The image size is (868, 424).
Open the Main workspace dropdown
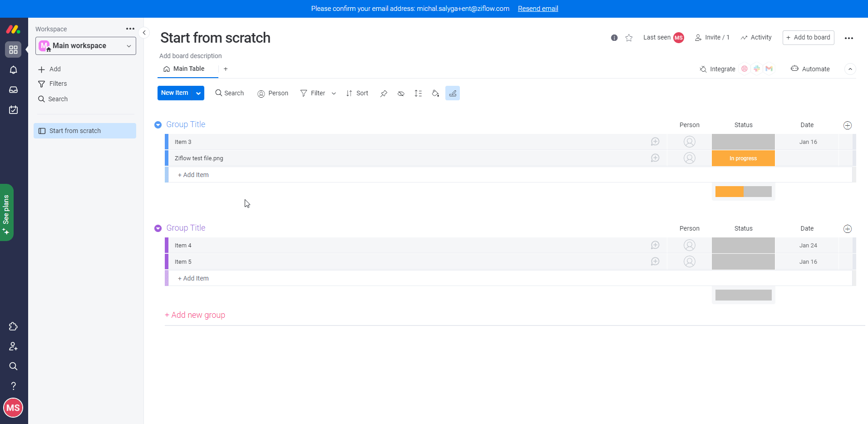(x=86, y=46)
